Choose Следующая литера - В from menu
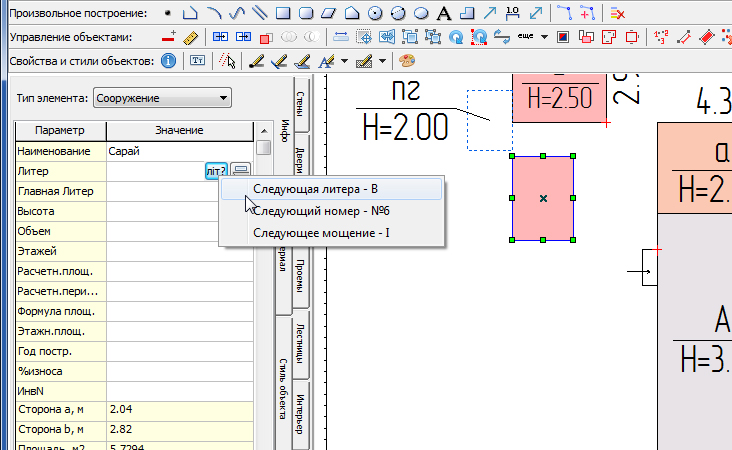The height and width of the screenshot is (450, 732). [x=315, y=189]
